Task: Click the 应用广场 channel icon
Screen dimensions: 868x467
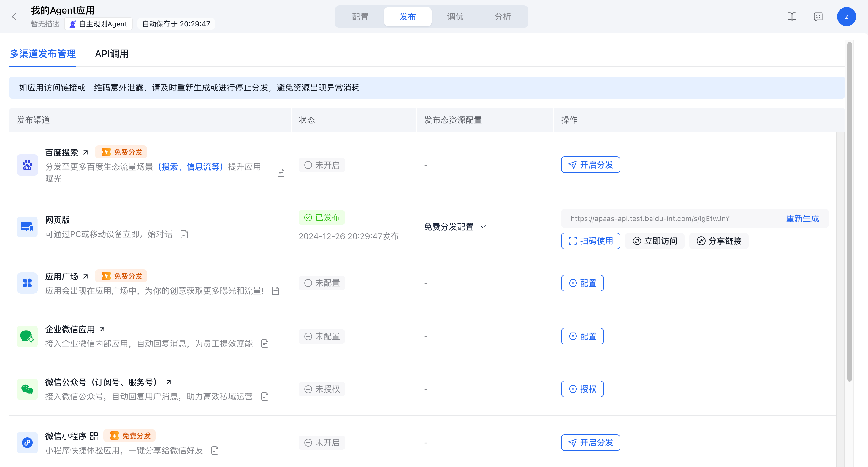Action: pos(27,283)
